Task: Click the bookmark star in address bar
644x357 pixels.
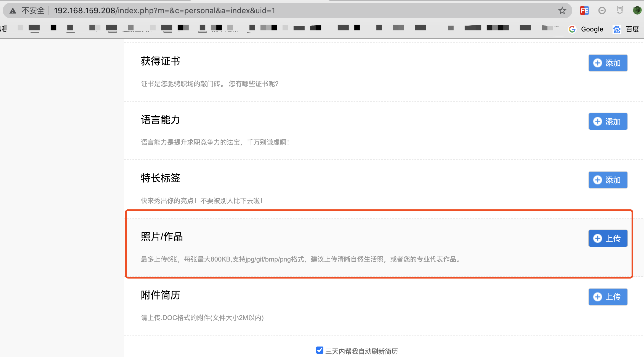Action: [x=562, y=11]
